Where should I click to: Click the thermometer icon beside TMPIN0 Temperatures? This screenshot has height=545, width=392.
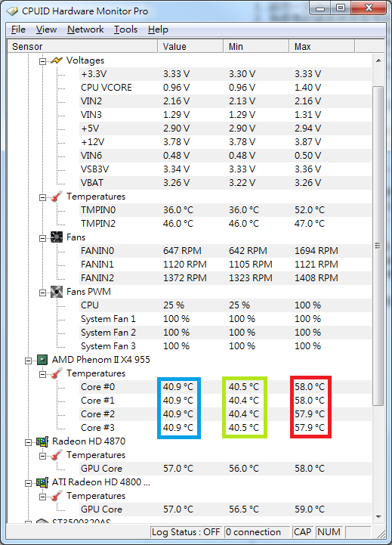pyautogui.click(x=57, y=197)
